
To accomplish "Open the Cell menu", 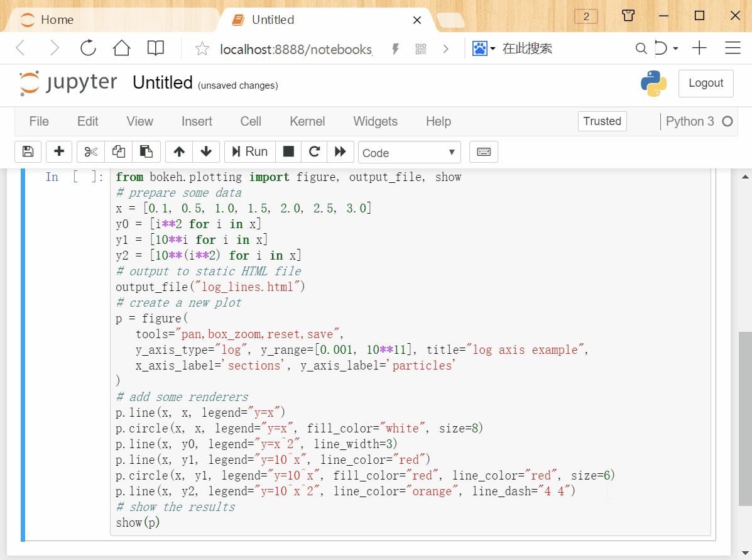I will [x=251, y=121].
